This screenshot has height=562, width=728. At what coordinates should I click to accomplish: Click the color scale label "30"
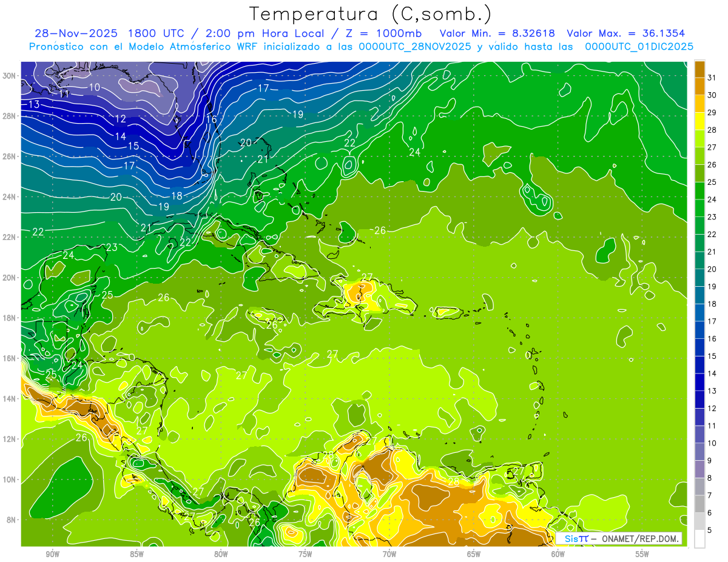click(712, 95)
